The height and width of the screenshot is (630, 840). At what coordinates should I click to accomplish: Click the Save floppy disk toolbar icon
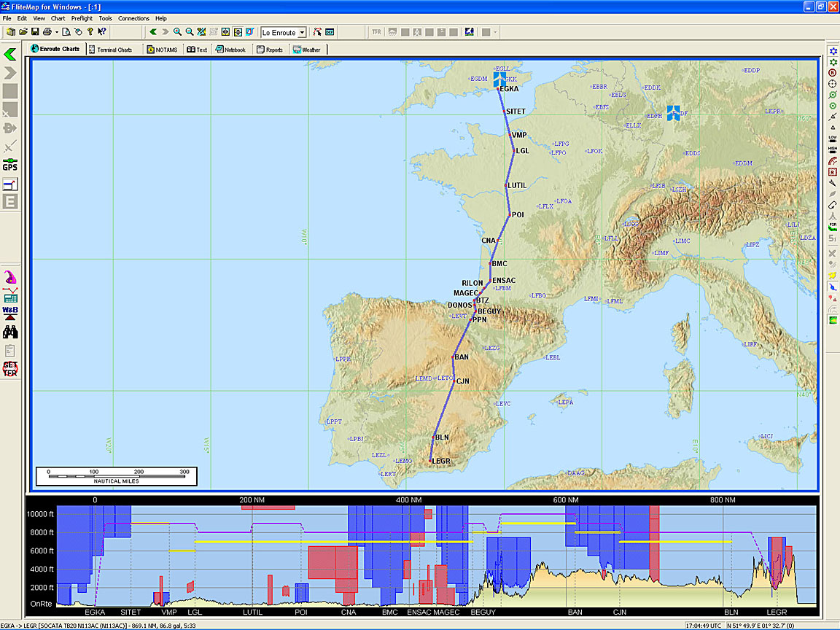pos(35,32)
